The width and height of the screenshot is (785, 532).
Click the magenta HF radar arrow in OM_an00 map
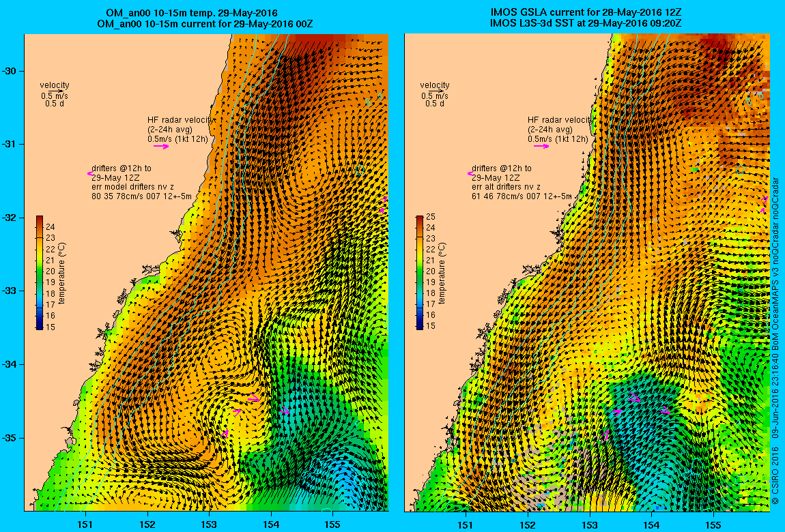click(x=161, y=147)
